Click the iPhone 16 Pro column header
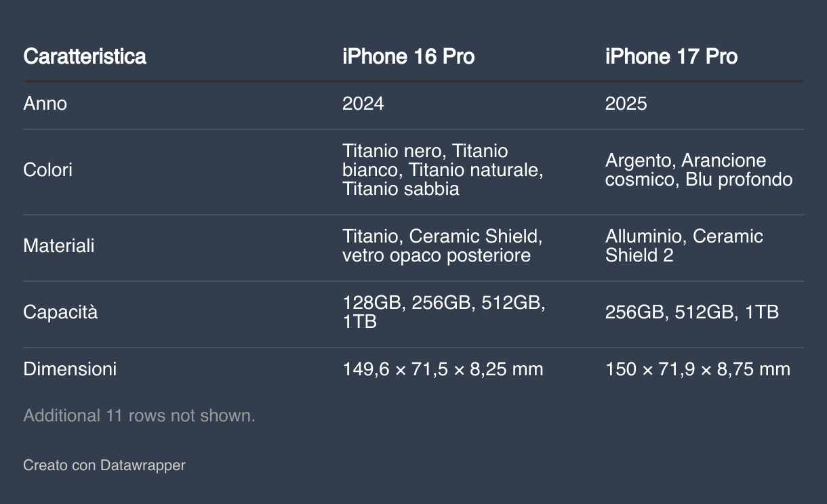Image resolution: width=827 pixels, height=504 pixels. pyautogui.click(x=408, y=56)
